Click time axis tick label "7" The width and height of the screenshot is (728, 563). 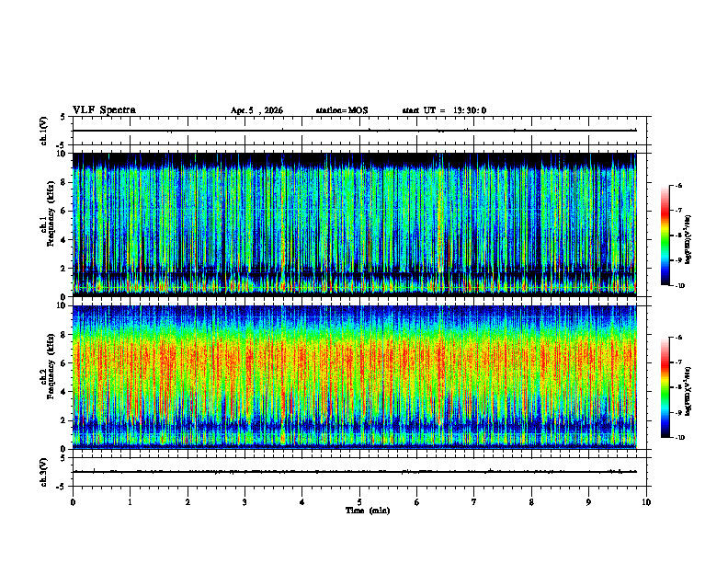pyautogui.click(x=474, y=502)
